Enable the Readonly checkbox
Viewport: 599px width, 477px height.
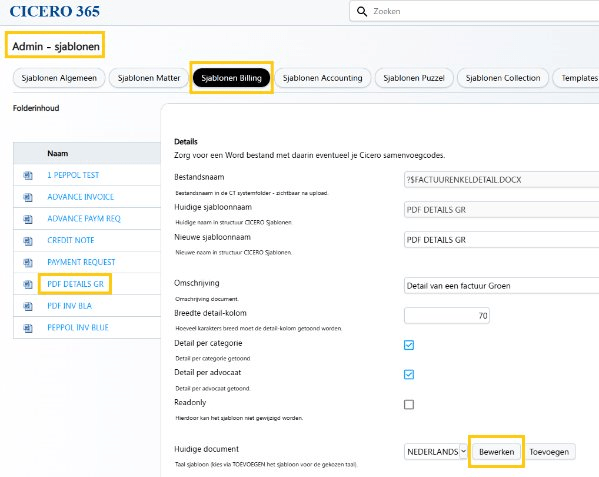(x=409, y=404)
